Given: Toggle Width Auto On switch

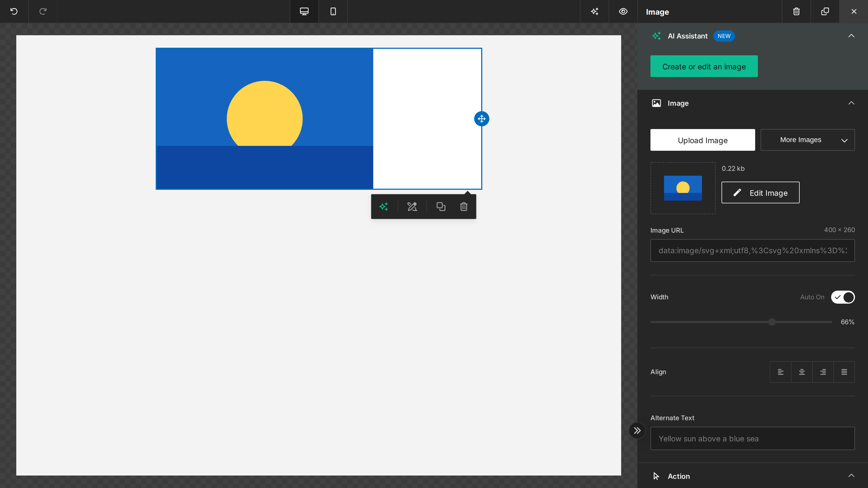Looking at the screenshot, I should [x=843, y=297].
